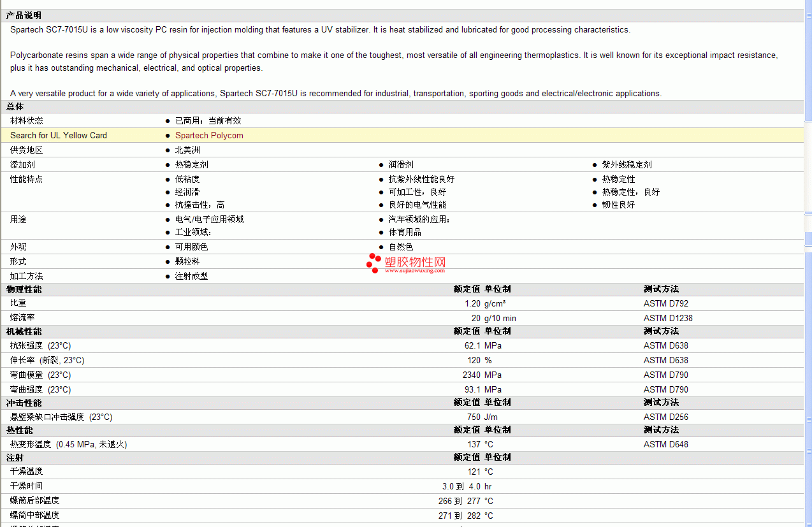Screen dimensions: 812x527
Task: Select the 冲击性能 section header
Action: pos(24,403)
